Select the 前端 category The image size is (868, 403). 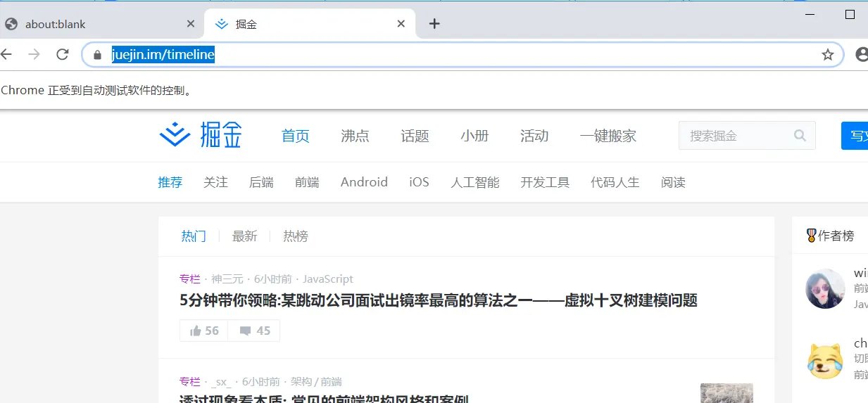tap(307, 182)
